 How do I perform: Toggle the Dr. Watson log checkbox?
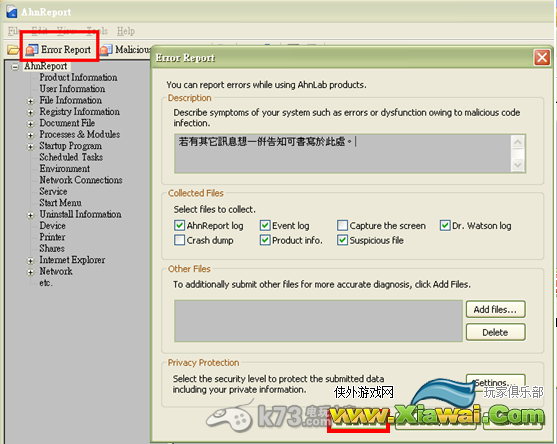pos(445,225)
